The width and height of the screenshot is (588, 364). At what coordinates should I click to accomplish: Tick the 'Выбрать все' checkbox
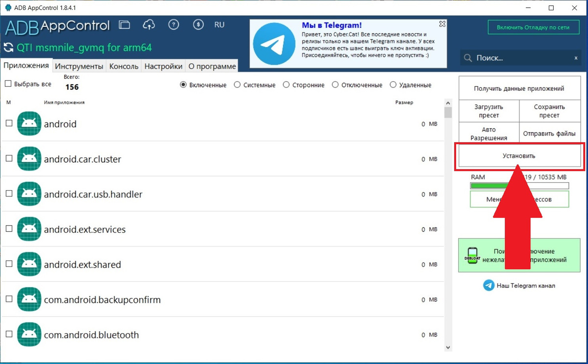8,84
